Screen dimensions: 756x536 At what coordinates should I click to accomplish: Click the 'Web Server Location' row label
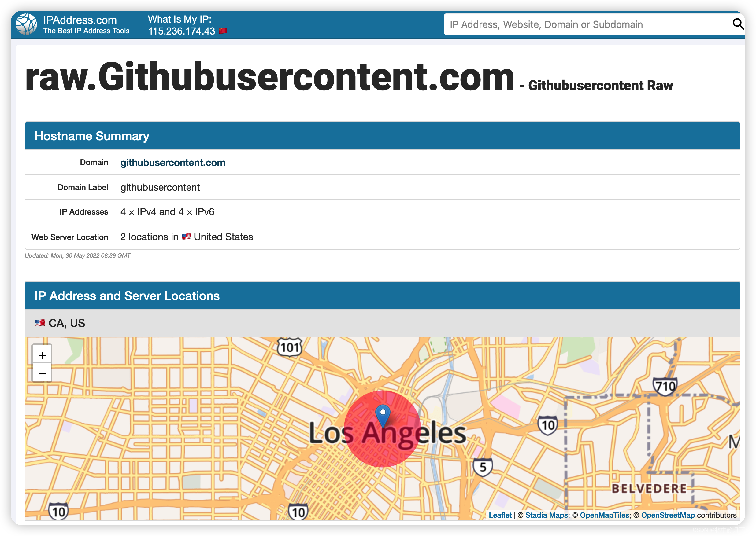point(70,237)
